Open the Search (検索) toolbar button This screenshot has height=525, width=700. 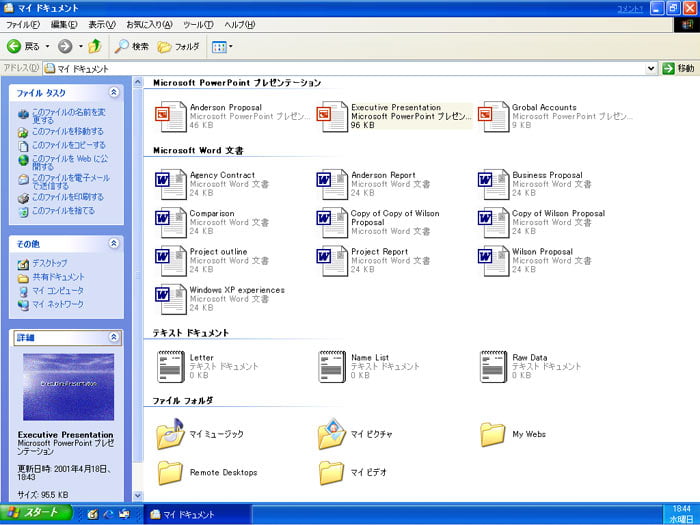[x=131, y=46]
